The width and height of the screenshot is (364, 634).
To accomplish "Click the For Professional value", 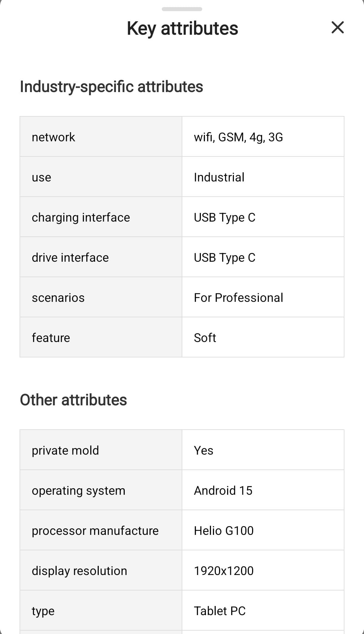I will pyautogui.click(x=238, y=298).
